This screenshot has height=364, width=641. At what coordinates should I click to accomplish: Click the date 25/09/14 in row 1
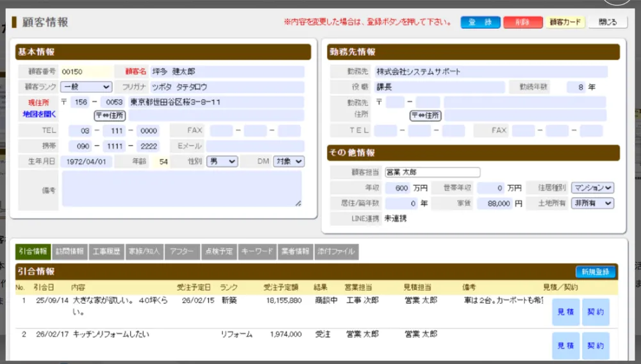[53, 301]
